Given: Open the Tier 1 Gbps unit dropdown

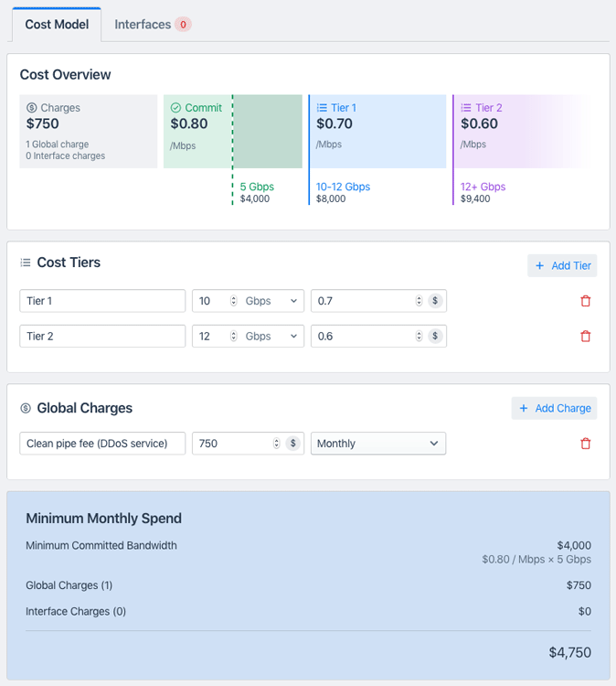Looking at the screenshot, I should click(272, 301).
